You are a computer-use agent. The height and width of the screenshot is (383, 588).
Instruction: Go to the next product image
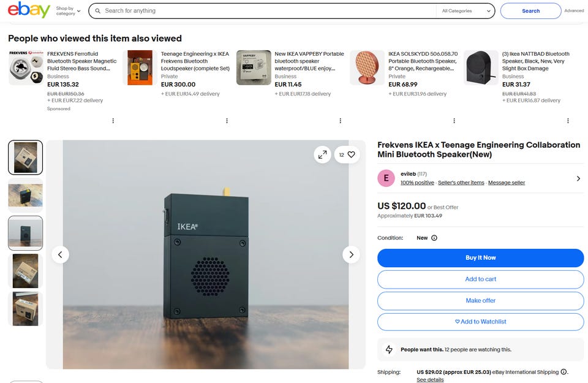(352, 255)
